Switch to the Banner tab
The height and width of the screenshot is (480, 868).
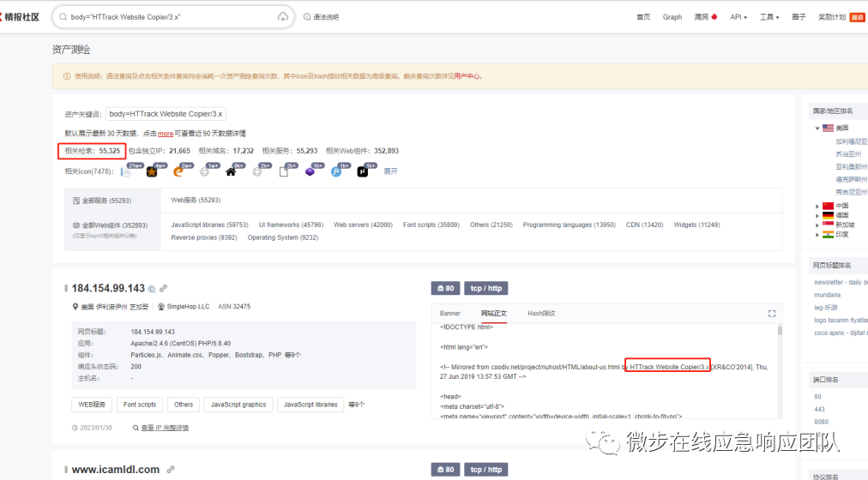pyautogui.click(x=450, y=314)
